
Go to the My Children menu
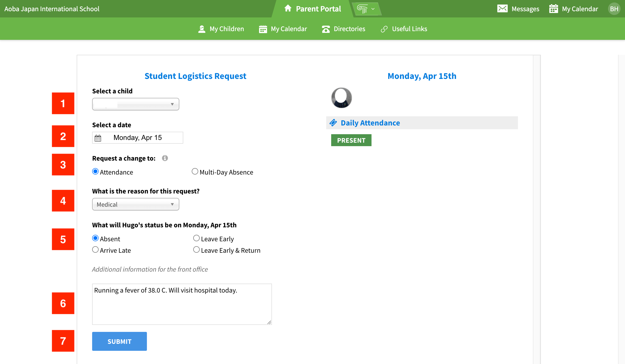click(221, 29)
